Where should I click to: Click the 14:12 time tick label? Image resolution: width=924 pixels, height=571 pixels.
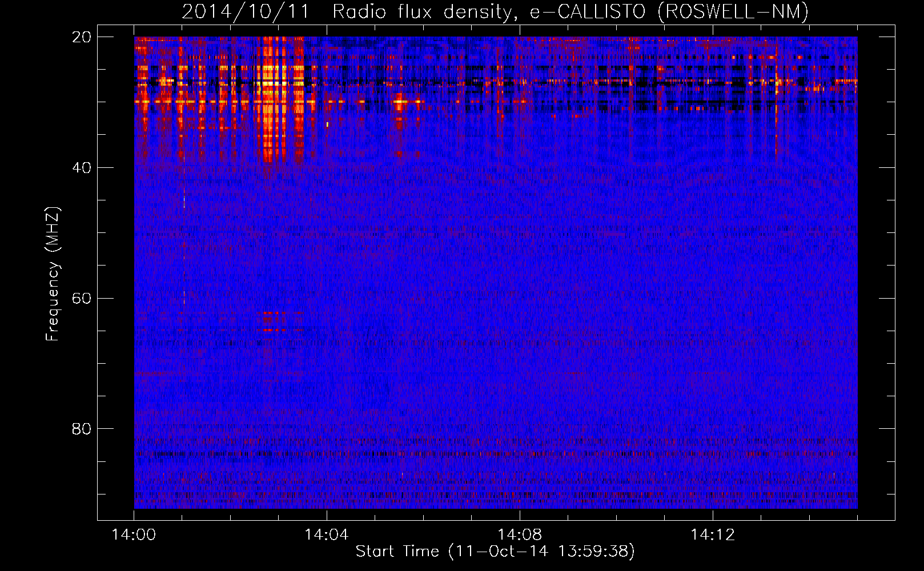713,535
